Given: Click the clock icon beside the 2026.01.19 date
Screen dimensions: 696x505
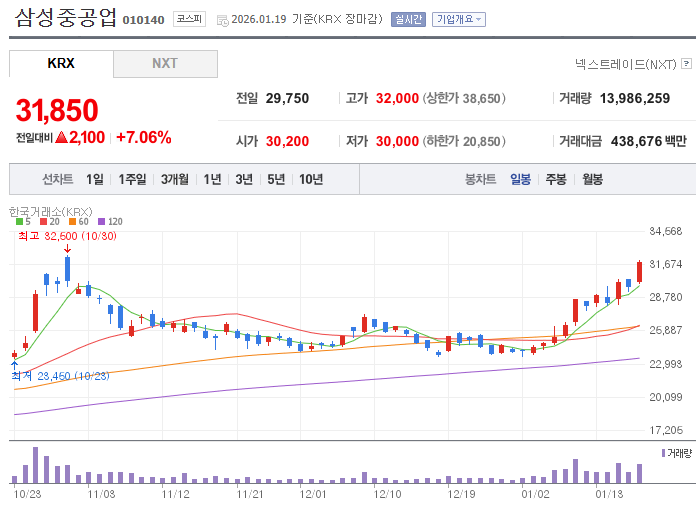Looking at the screenshot, I should (222, 20).
